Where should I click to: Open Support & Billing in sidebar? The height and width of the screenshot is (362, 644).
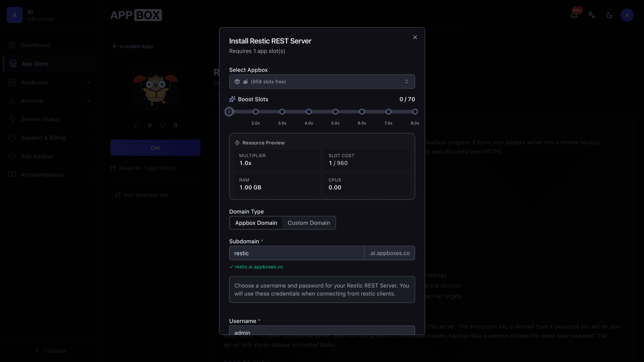[50, 138]
